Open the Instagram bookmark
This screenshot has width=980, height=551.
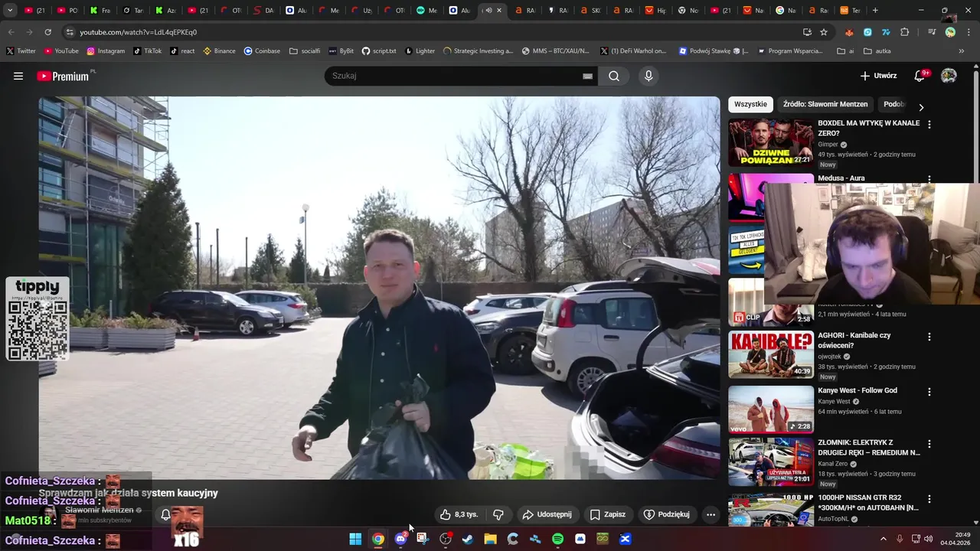[106, 51]
